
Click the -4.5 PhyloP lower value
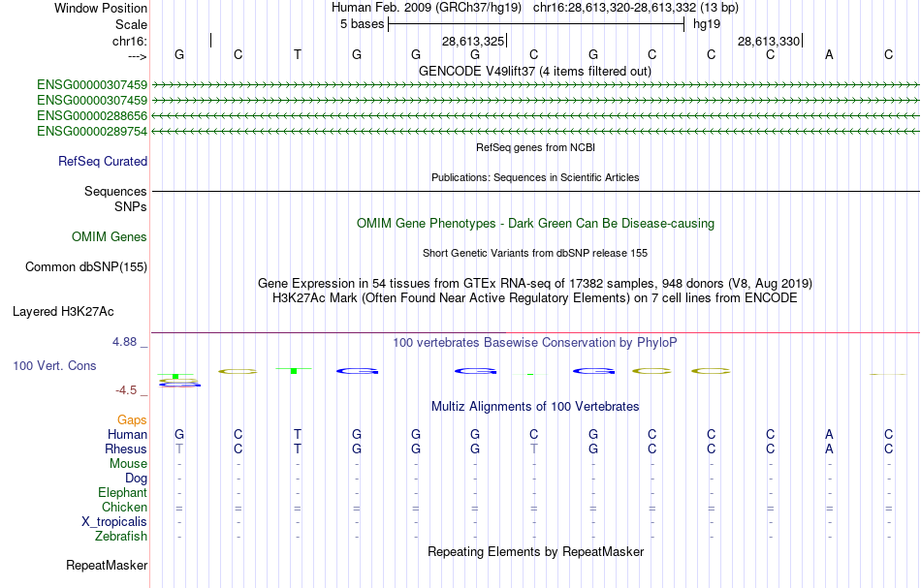pyautogui.click(x=126, y=390)
